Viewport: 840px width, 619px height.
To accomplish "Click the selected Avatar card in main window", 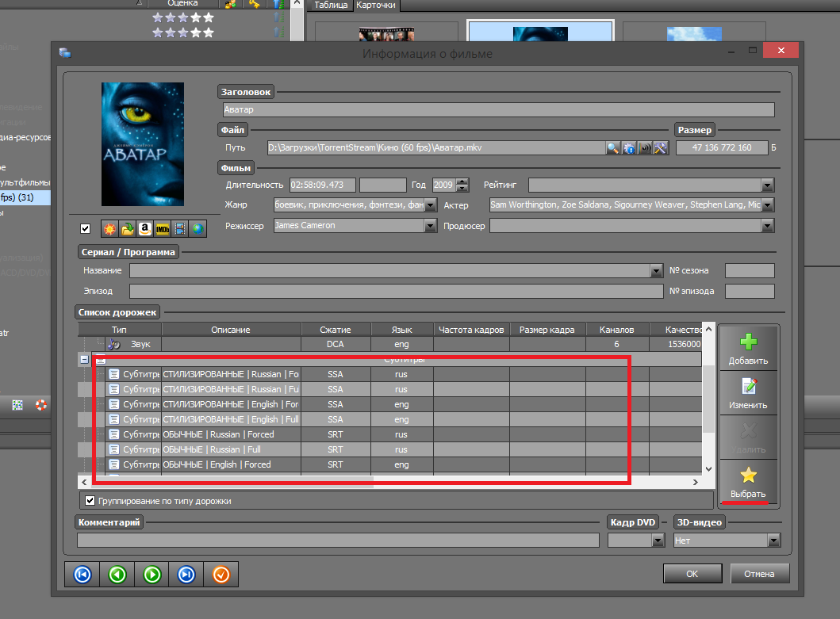I will [x=540, y=31].
